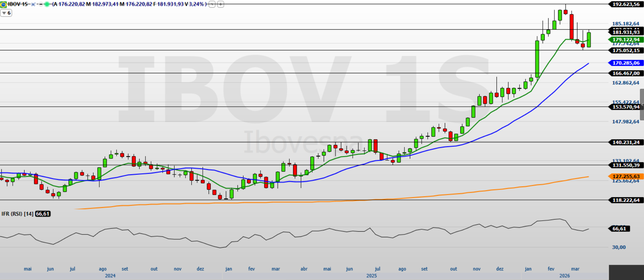Click the 192.623,56 horizontal line price label

(626, 4)
